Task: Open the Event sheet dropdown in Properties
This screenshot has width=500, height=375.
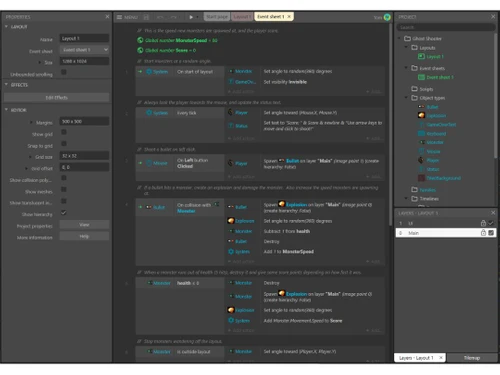Action: pyautogui.click(x=84, y=50)
